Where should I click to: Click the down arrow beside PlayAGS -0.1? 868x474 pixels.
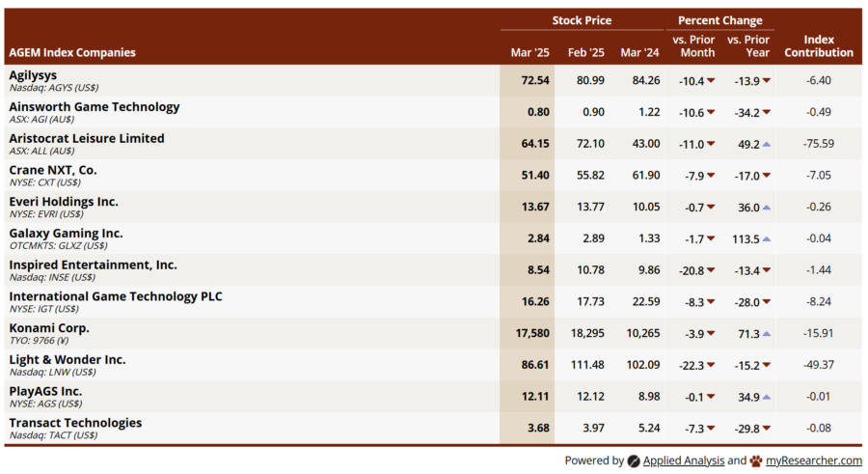[711, 397]
